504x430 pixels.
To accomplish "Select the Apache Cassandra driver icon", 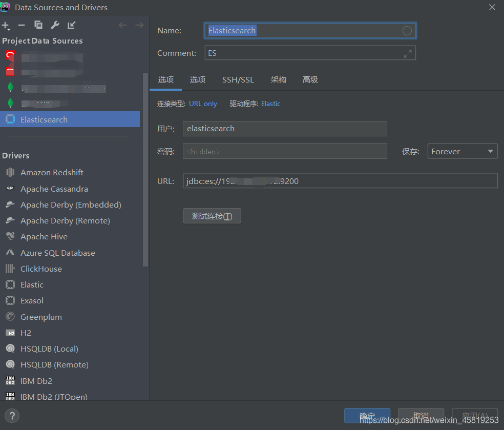I will point(10,189).
